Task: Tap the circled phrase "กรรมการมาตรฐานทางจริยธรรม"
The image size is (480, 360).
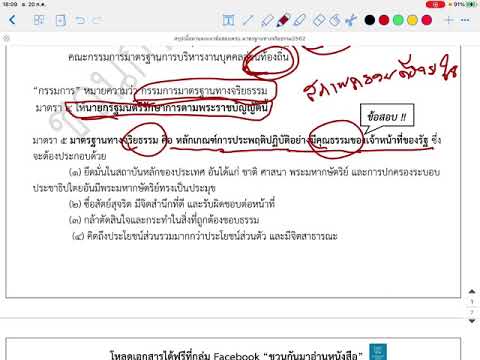Action: [x=204, y=91]
